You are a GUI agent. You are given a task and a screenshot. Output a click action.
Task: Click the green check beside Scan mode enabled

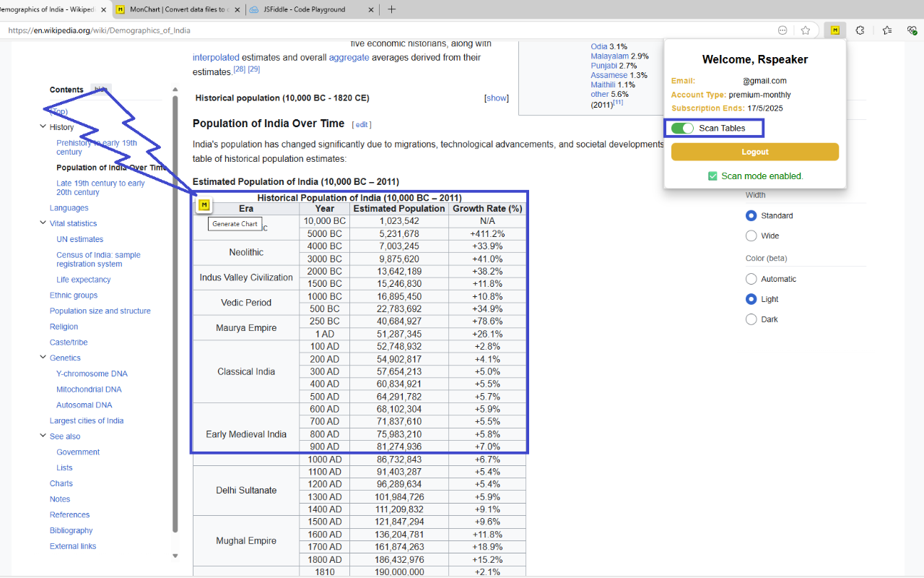[712, 176]
